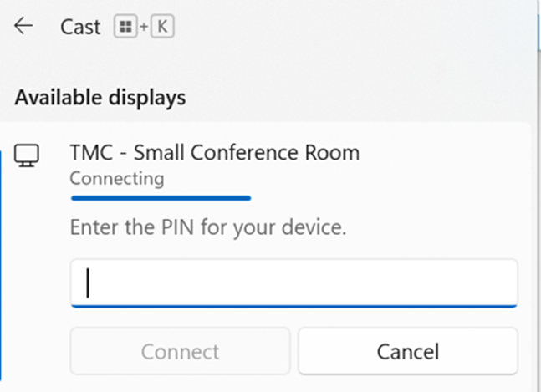This screenshot has width=541, height=392.
Task: Click the Available displays heading
Action: coord(100,98)
